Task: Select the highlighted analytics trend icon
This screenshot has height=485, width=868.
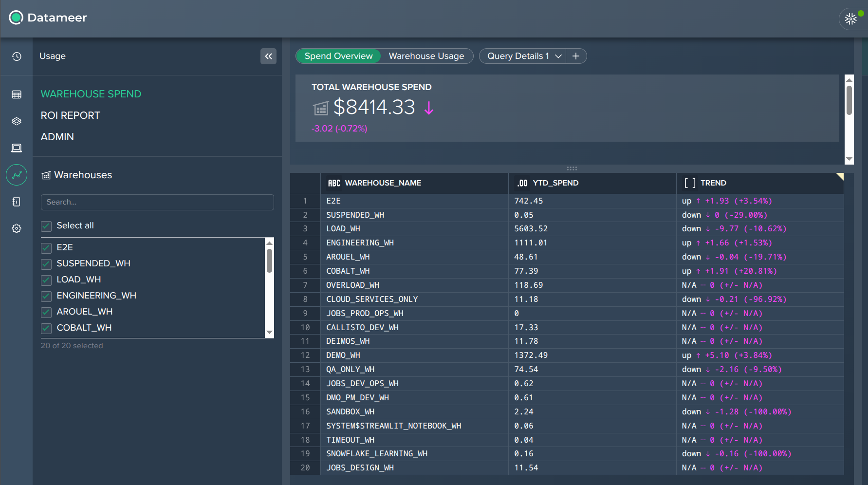Action: click(x=17, y=174)
